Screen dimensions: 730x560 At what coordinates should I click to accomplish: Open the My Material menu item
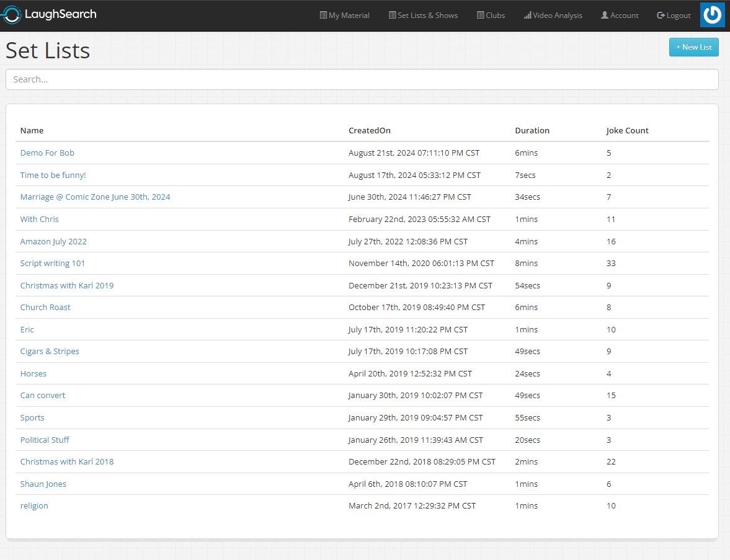click(344, 16)
